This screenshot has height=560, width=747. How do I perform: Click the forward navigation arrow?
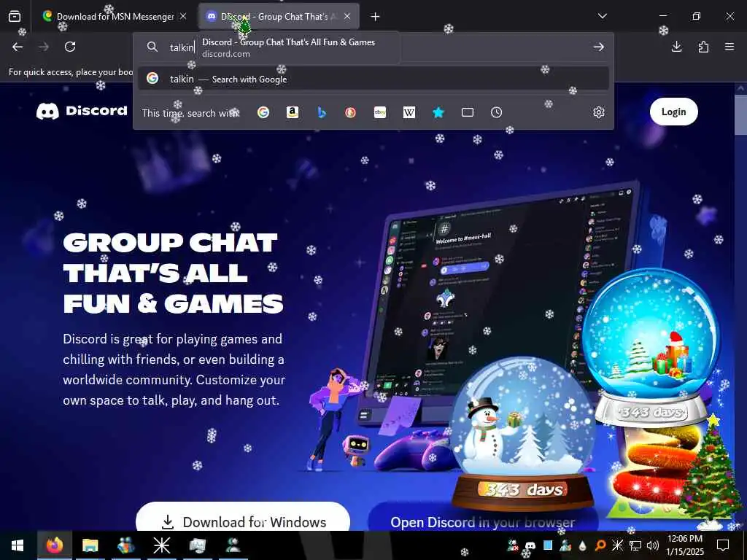(44, 47)
